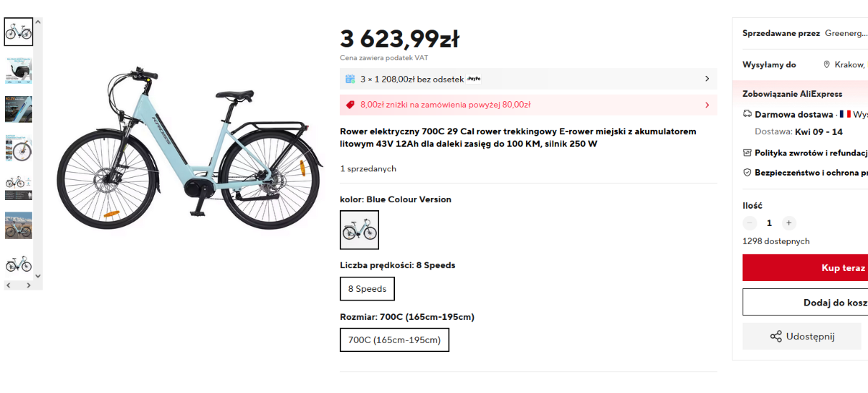Click the delivery truck icon
This screenshot has height=393, width=868.
tap(748, 114)
